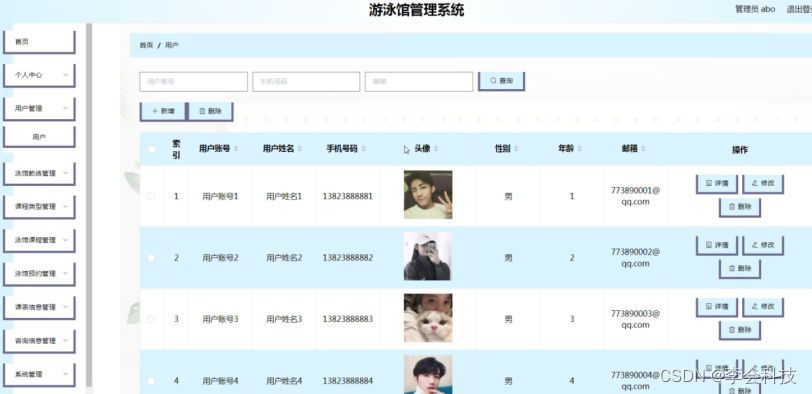Viewport: 812px width, 394px height.
Task: Click the 管理员 abo account label
Action: tap(755, 9)
